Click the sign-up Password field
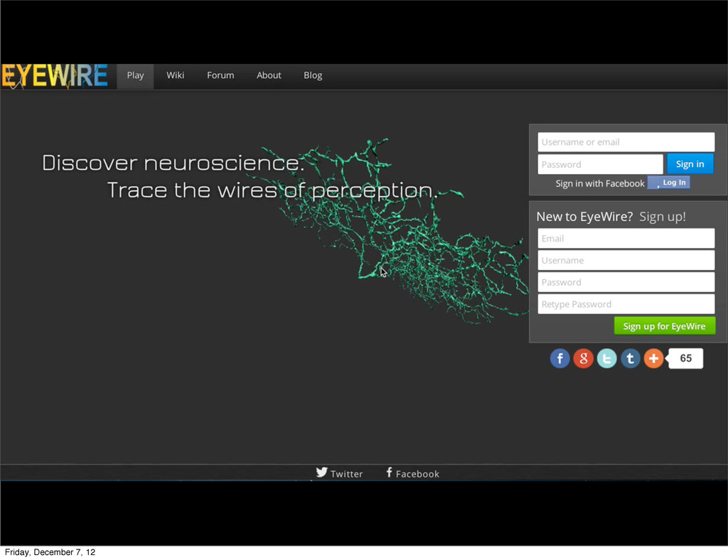This screenshot has width=728, height=560. (x=626, y=282)
